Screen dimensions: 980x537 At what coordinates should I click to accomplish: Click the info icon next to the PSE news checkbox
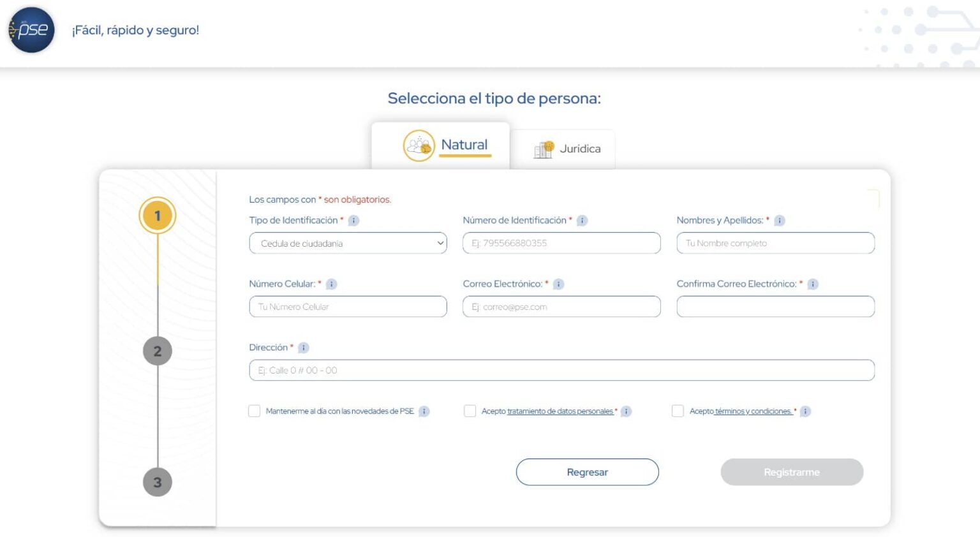coord(424,411)
